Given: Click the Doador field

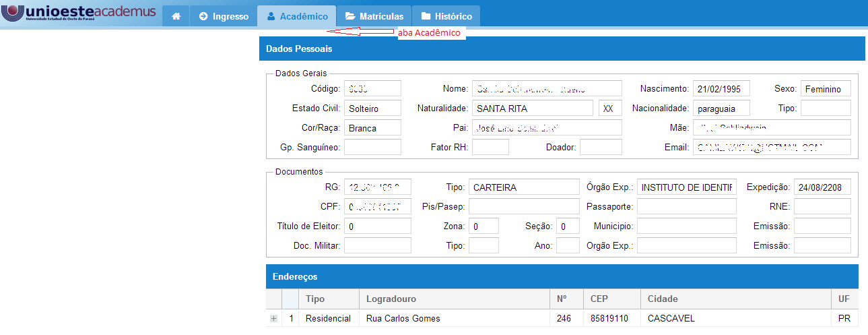Looking at the screenshot, I should click(601, 148).
